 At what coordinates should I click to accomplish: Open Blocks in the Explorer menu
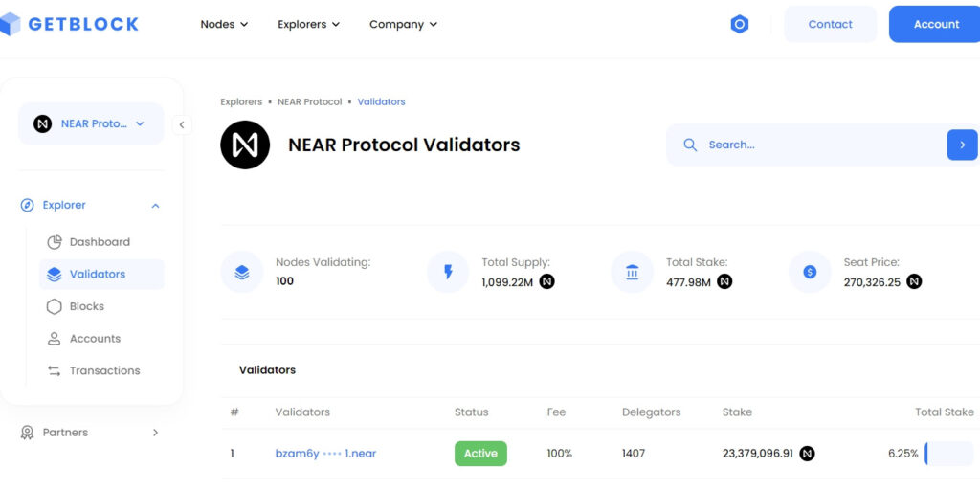click(x=86, y=306)
